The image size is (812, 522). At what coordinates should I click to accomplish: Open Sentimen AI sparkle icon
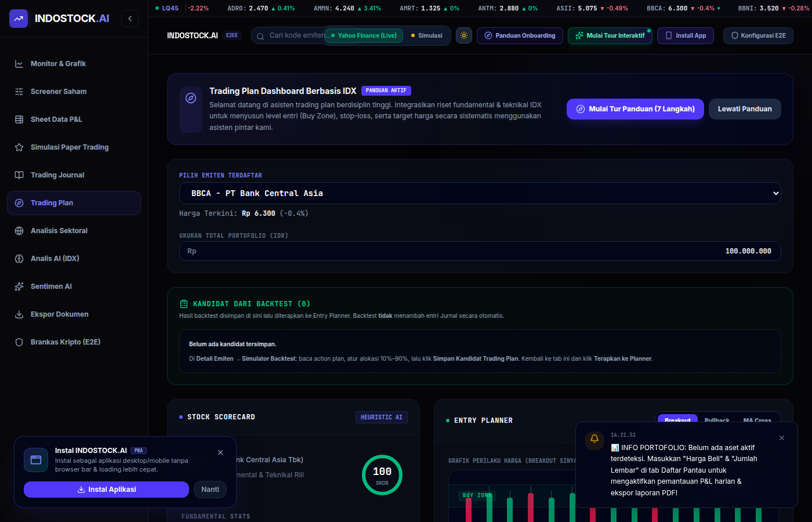19,287
